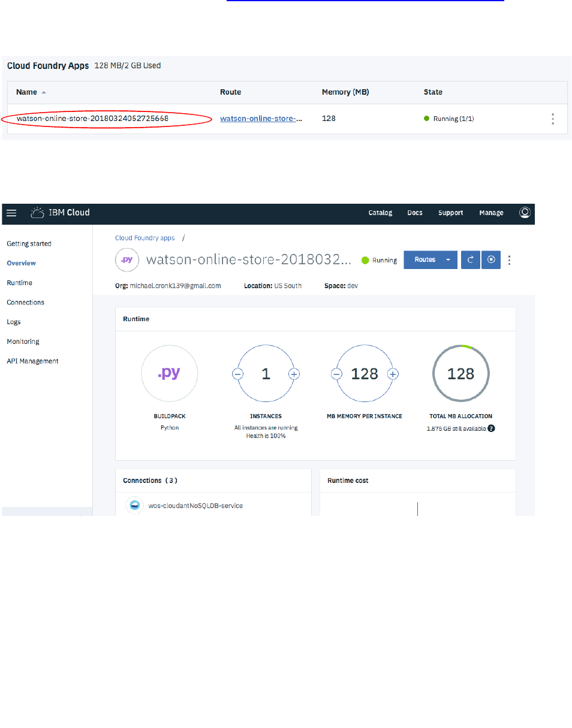The image size is (572, 728).
Task: Go to Getting started section
Action: click(29, 244)
